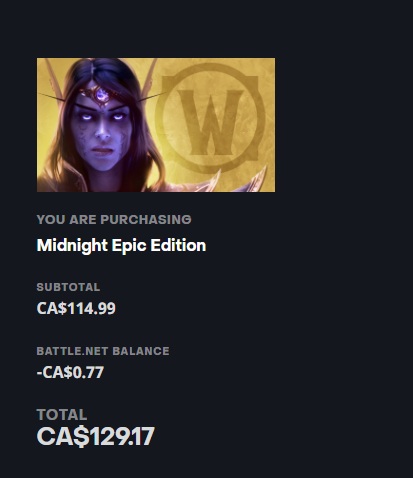
Task: Click the word "Midnight" in the title
Action: coord(72,246)
